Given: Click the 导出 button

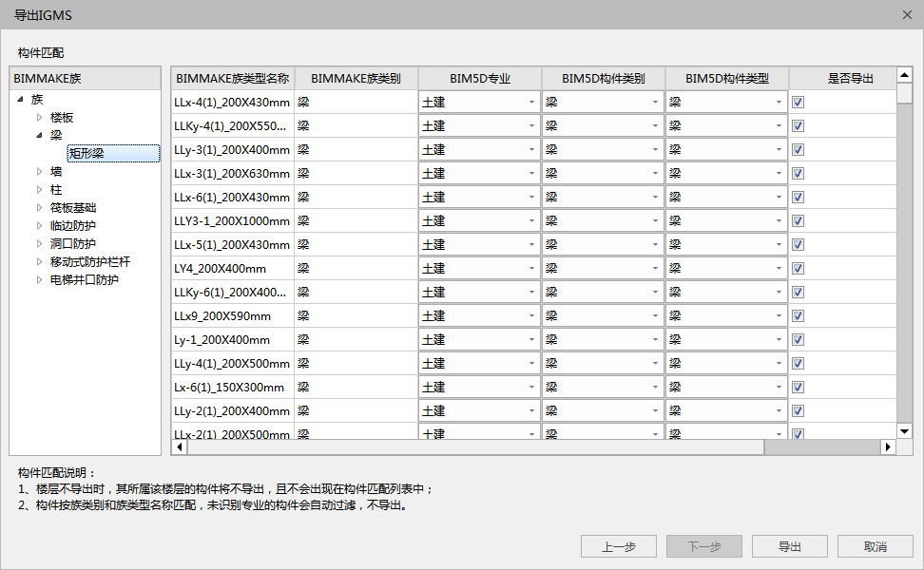Looking at the screenshot, I should pyautogui.click(x=790, y=546).
